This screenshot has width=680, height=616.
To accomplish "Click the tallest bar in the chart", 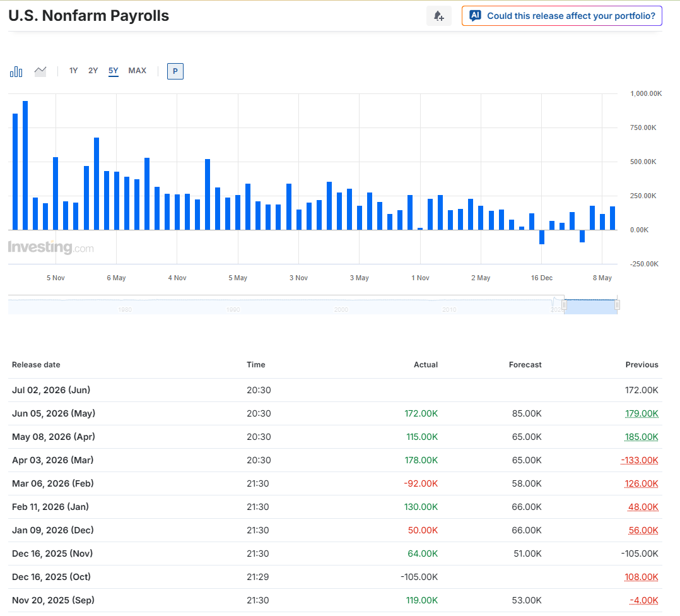I will point(25,165).
